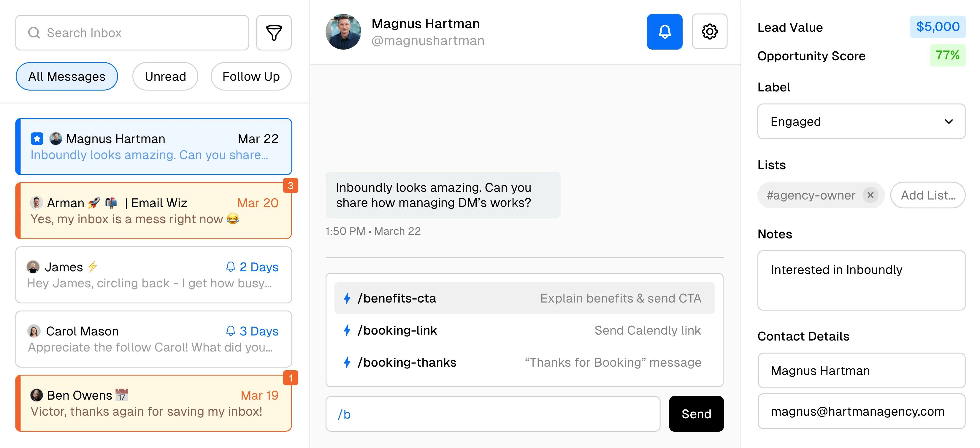
Task: Click the Contact Details heading
Action: tap(803, 336)
